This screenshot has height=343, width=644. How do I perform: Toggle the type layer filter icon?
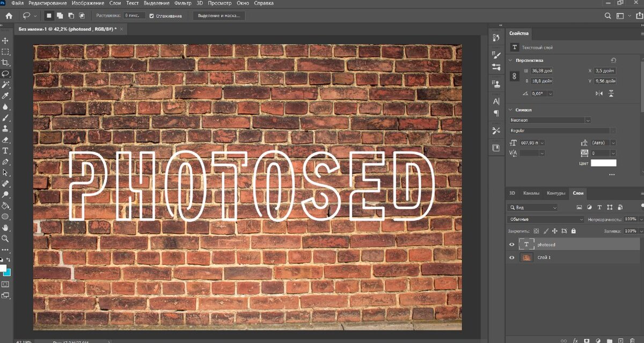[599, 207]
